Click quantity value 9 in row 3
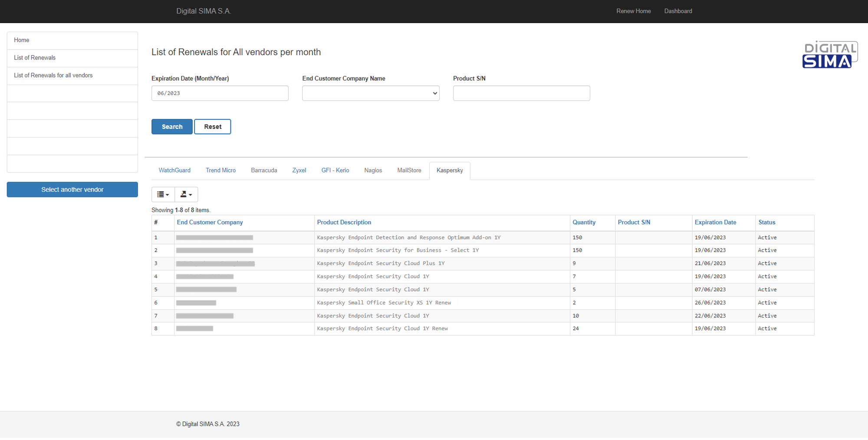 [574, 263]
